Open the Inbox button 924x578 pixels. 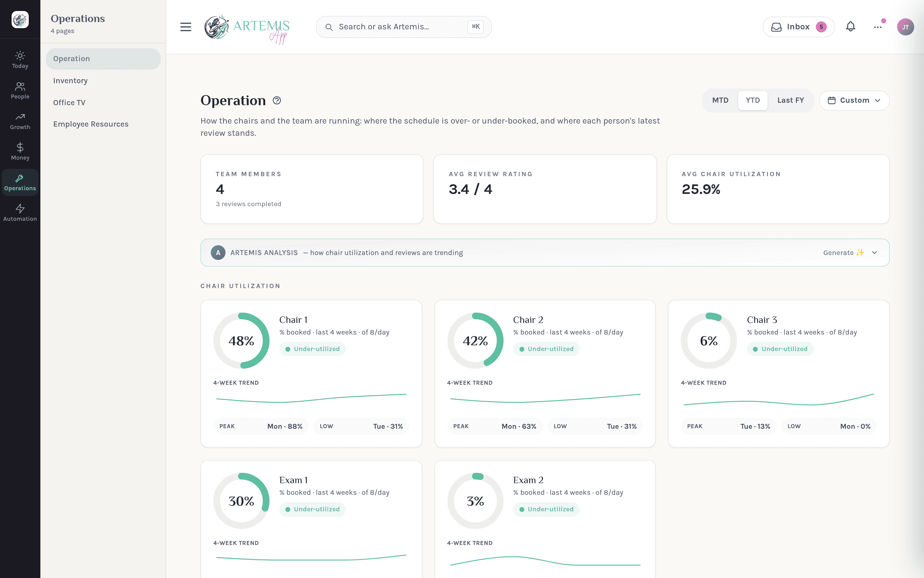coord(798,27)
